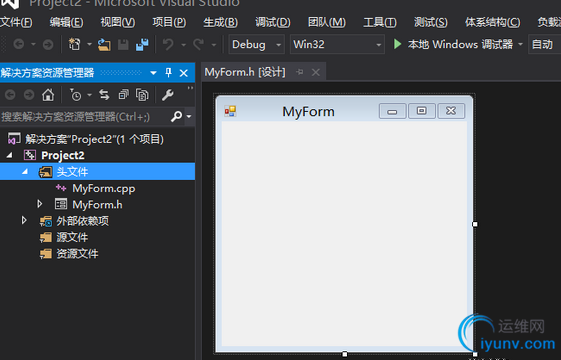Open the Undo history dropdown arrow

[184, 45]
